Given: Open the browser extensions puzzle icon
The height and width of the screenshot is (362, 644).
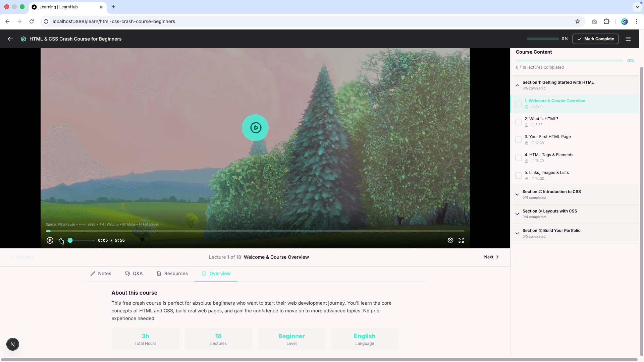Looking at the screenshot, I should click(x=606, y=21).
